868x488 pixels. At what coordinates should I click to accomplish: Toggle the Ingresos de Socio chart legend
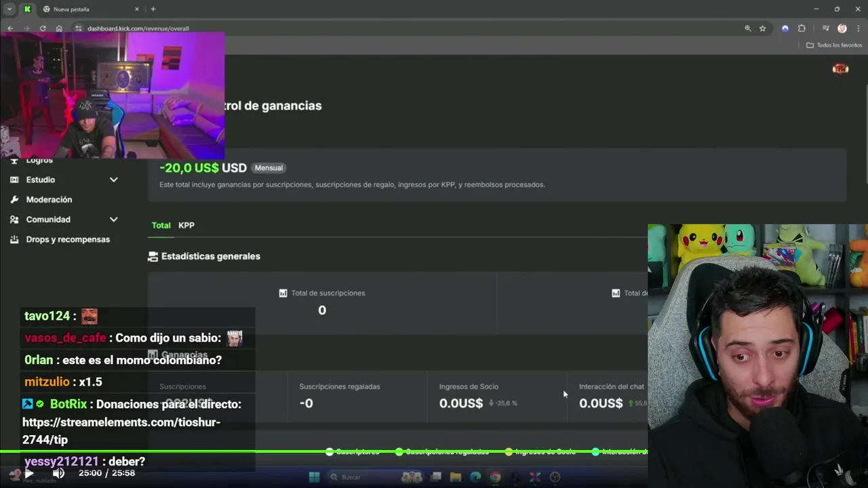pyautogui.click(x=541, y=451)
